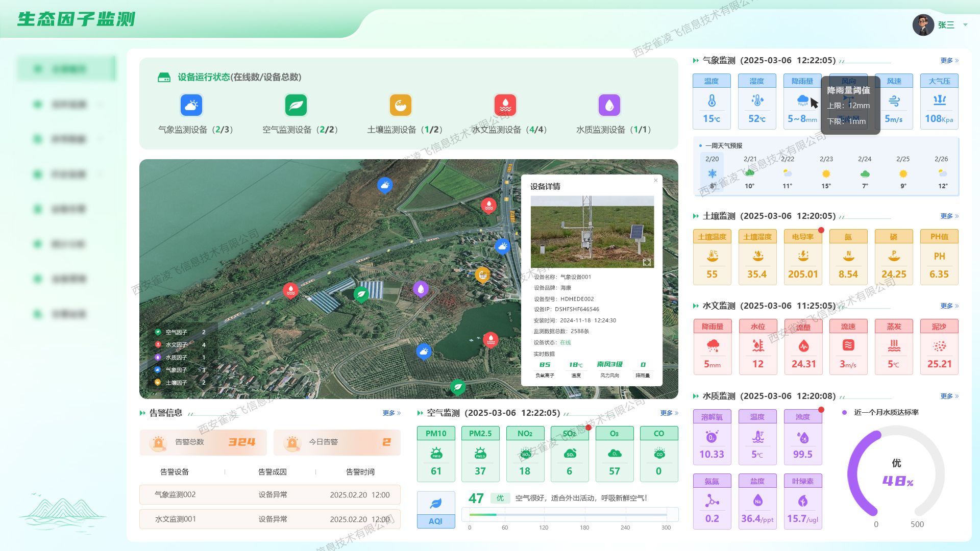The width and height of the screenshot is (980, 551).
Task: Click the 土壤监测设备 soil device icon
Action: click(400, 106)
